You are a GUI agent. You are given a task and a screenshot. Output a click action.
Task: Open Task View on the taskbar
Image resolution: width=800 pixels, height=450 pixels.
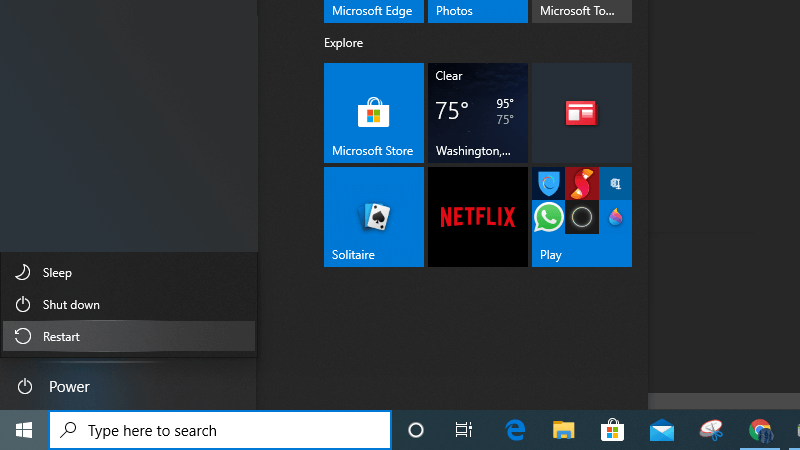(463, 430)
